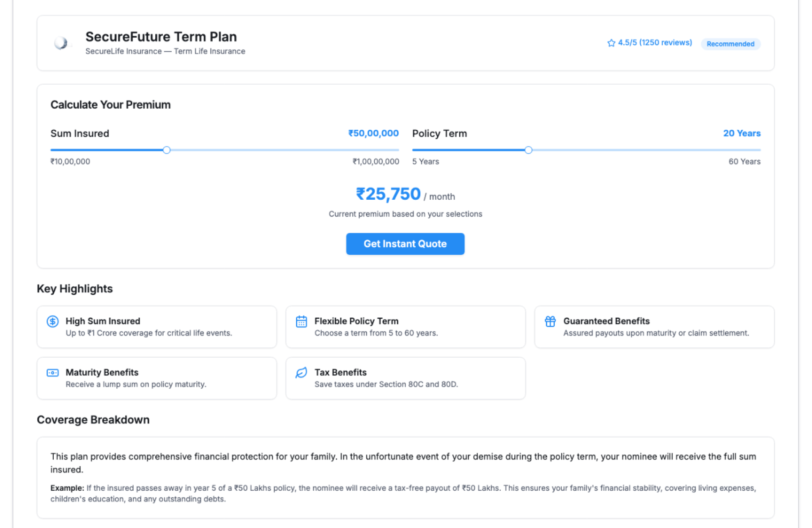
Task: Click the Policy Term slider handle
Action: (528, 150)
